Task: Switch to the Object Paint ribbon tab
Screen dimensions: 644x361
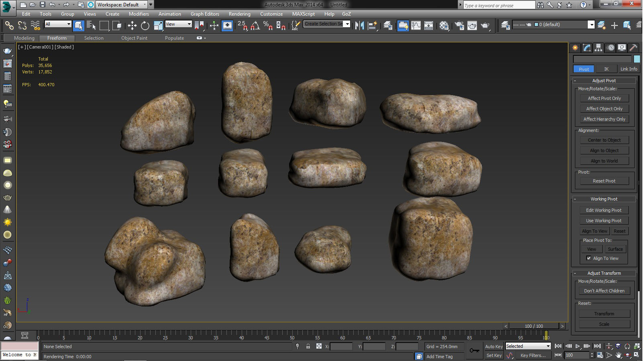Action: pos(134,38)
